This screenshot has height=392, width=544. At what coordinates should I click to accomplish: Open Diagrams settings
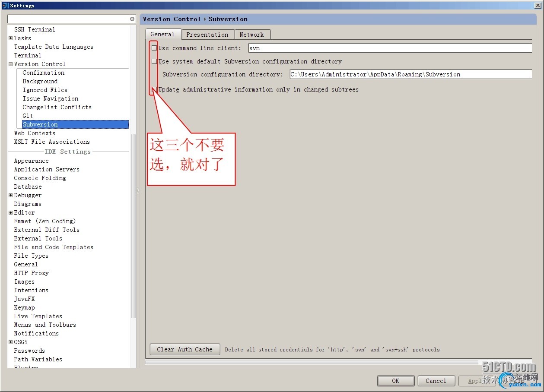[x=28, y=204]
